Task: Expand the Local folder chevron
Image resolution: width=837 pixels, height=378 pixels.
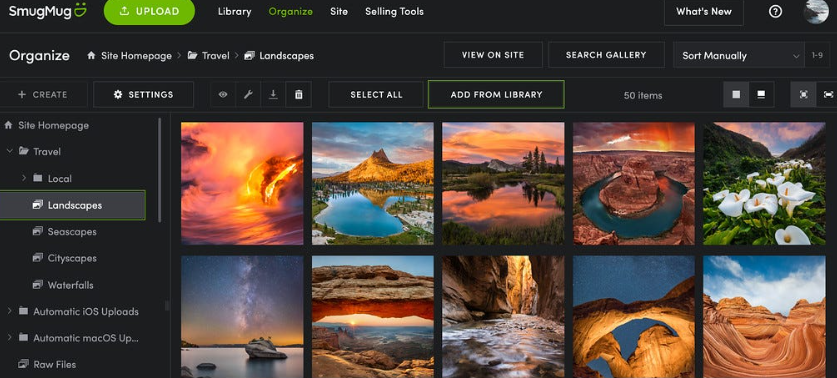Action: 23,177
